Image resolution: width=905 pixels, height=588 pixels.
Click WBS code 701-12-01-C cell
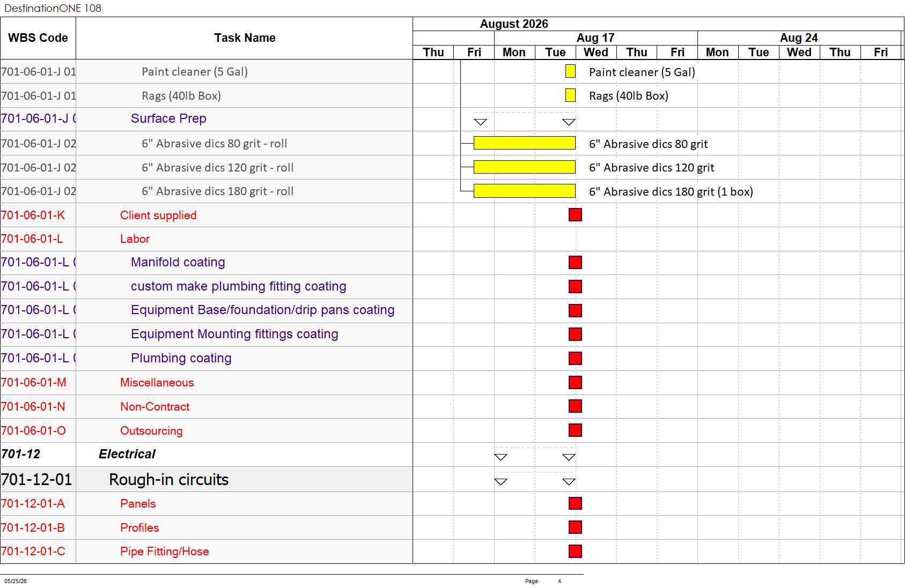[38, 552]
